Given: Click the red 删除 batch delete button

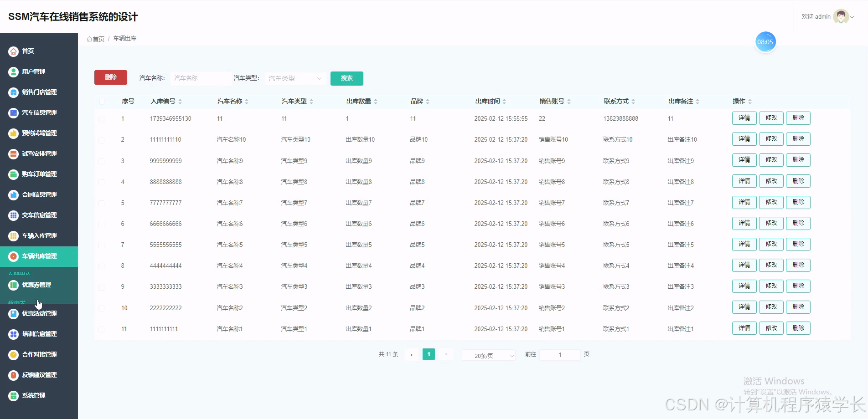Looking at the screenshot, I should click(111, 77).
